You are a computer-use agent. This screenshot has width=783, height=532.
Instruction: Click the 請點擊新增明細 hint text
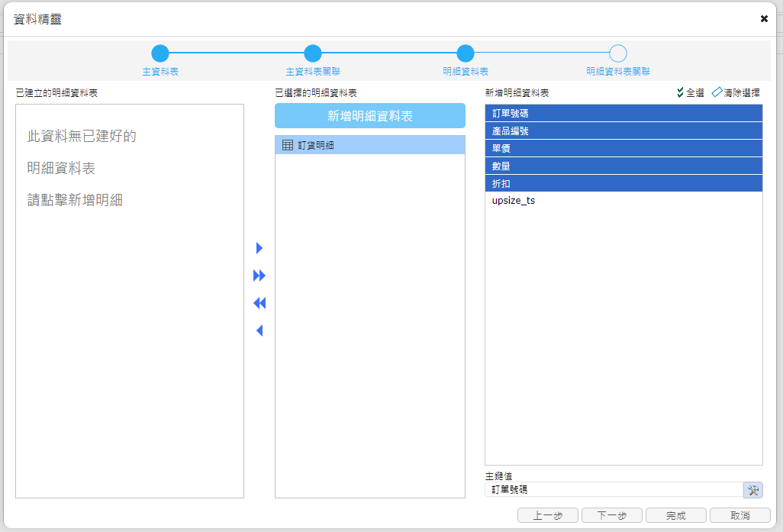(x=75, y=200)
